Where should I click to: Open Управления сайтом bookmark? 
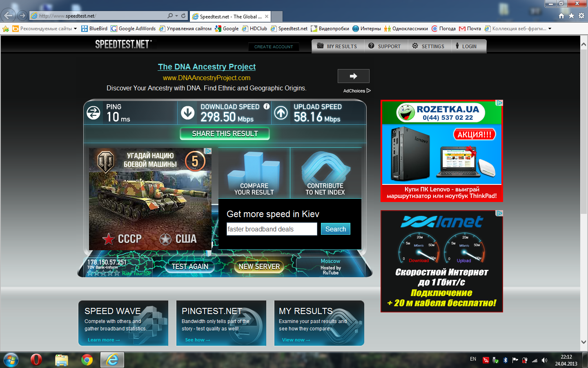pos(185,29)
